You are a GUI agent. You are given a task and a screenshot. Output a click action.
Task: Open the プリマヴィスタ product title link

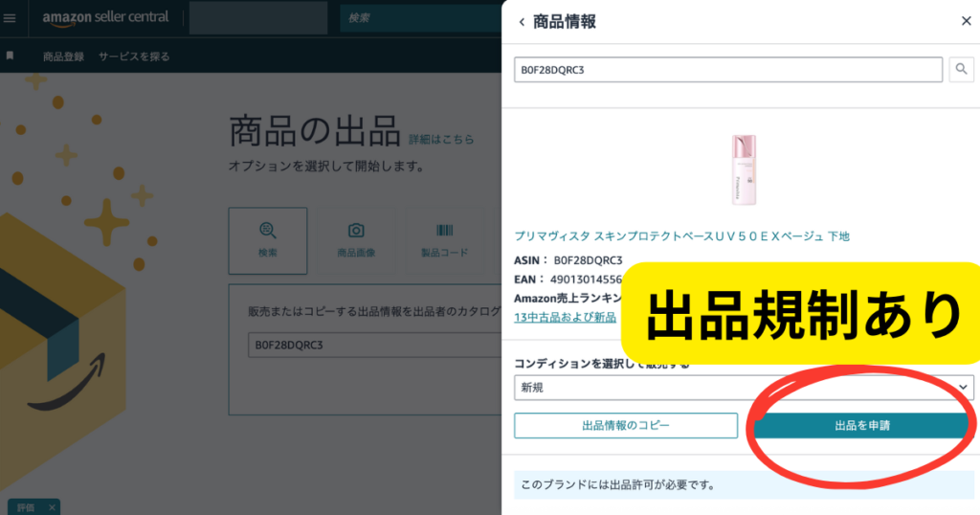coord(681,235)
